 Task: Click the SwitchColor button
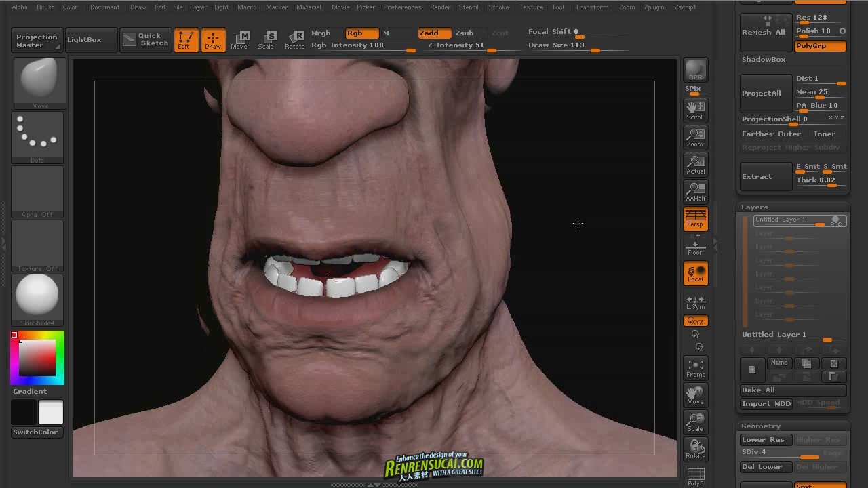[x=37, y=432]
